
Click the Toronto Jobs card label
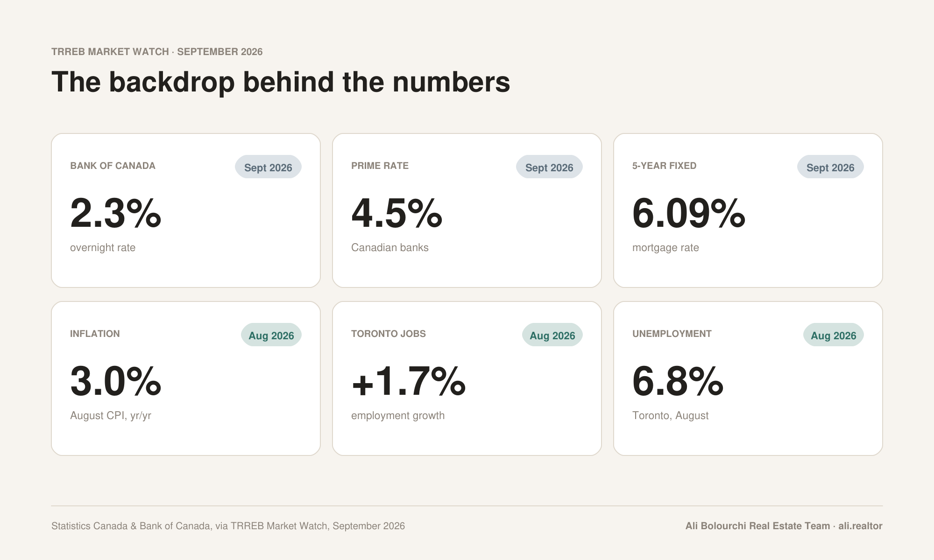pyautogui.click(x=389, y=334)
